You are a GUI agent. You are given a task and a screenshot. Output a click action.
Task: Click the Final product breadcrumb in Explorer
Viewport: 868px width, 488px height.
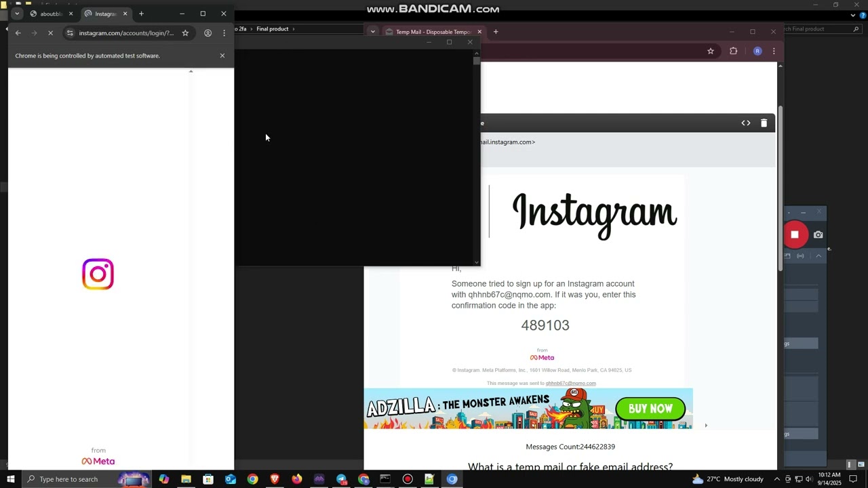click(x=273, y=28)
